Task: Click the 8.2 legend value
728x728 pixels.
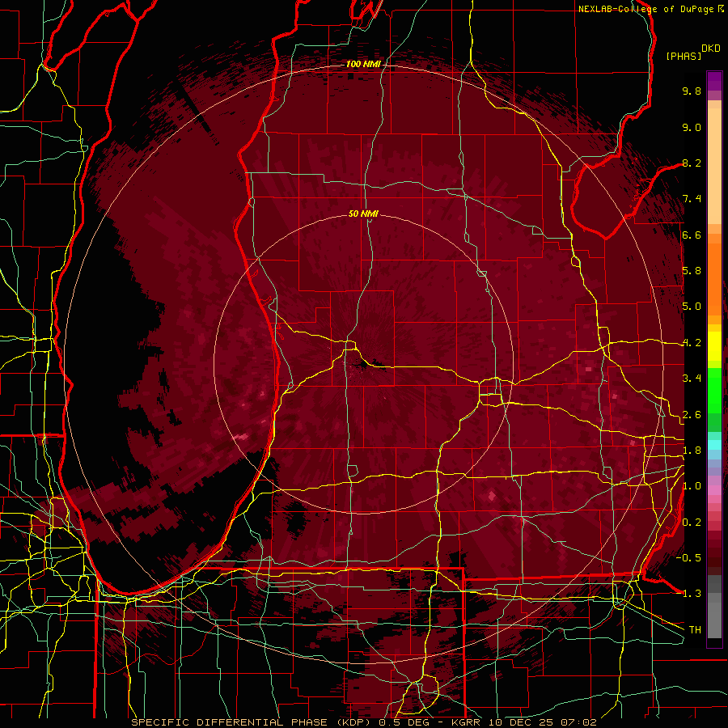Action: point(692,163)
